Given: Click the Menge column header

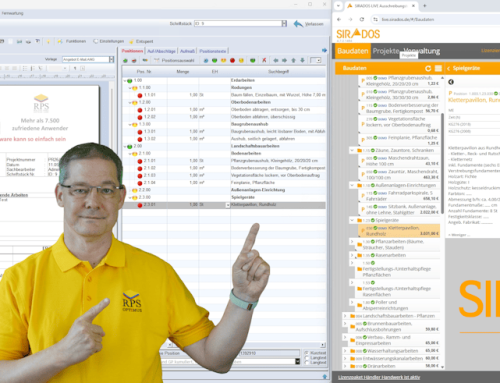Looking at the screenshot, I should click(x=183, y=72).
